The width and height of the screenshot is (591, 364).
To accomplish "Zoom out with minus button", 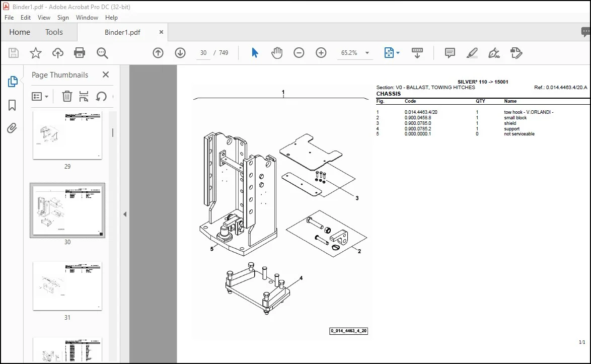I will [299, 53].
